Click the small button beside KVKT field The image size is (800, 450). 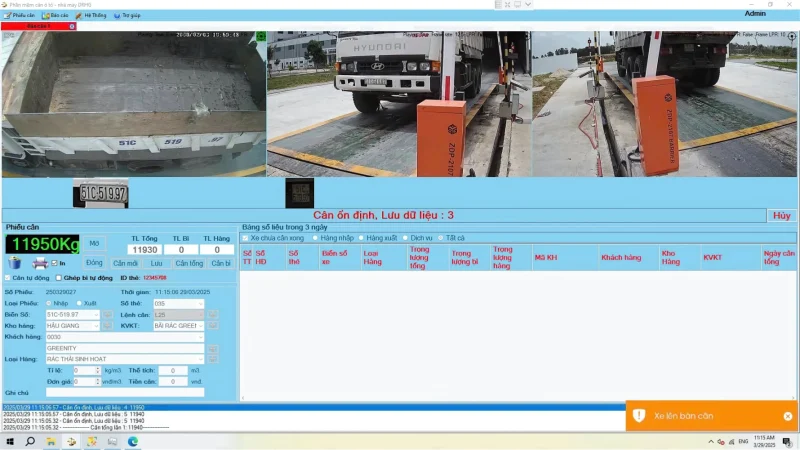pos(213,325)
